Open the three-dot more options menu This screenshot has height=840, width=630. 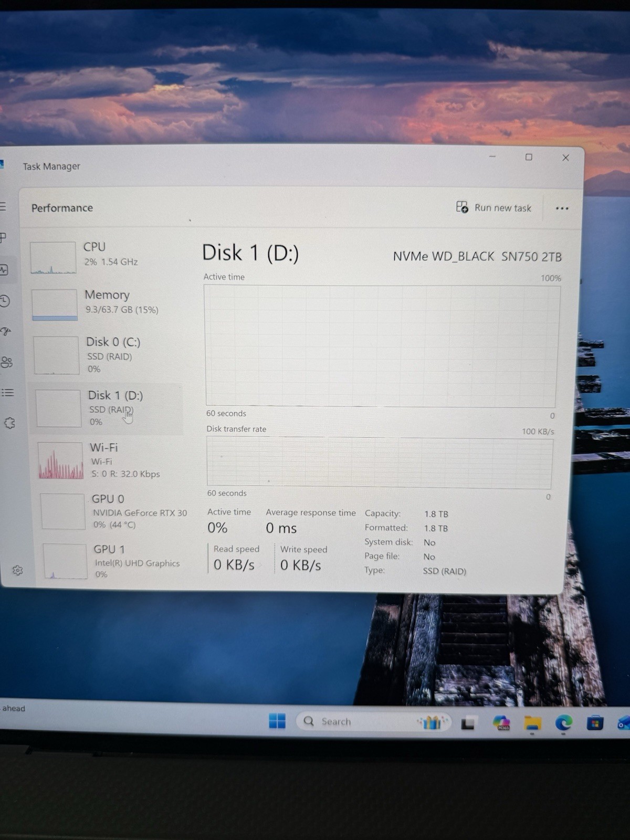562,208
